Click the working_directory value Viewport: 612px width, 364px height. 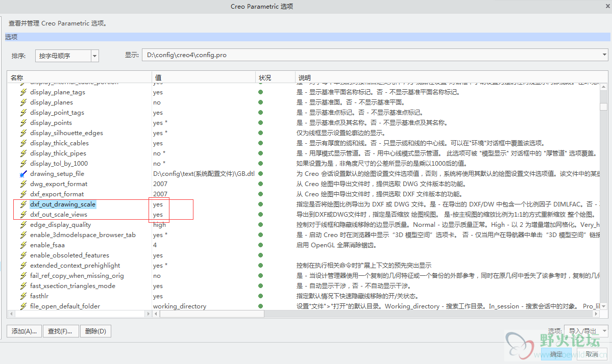[180, 306]
